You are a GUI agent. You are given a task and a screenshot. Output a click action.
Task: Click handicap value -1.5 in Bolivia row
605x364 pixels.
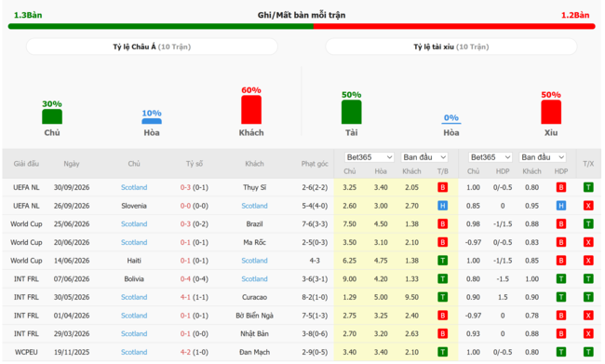503,278
